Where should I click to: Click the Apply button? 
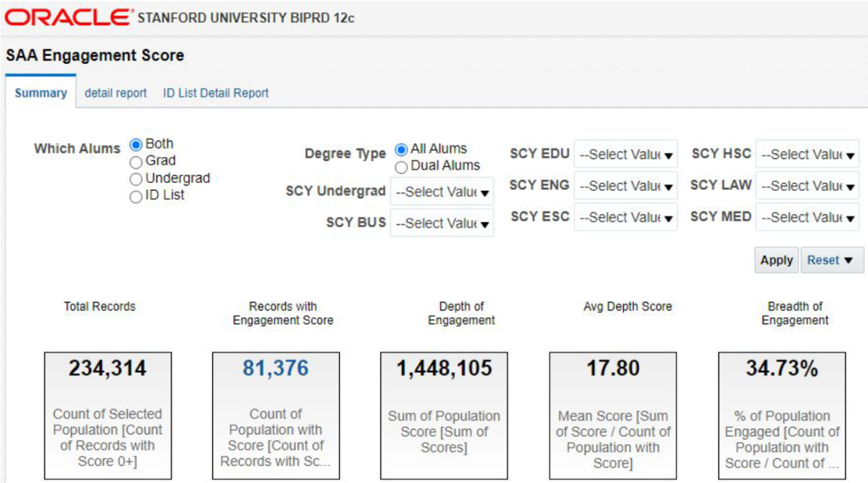click(777, 261)
